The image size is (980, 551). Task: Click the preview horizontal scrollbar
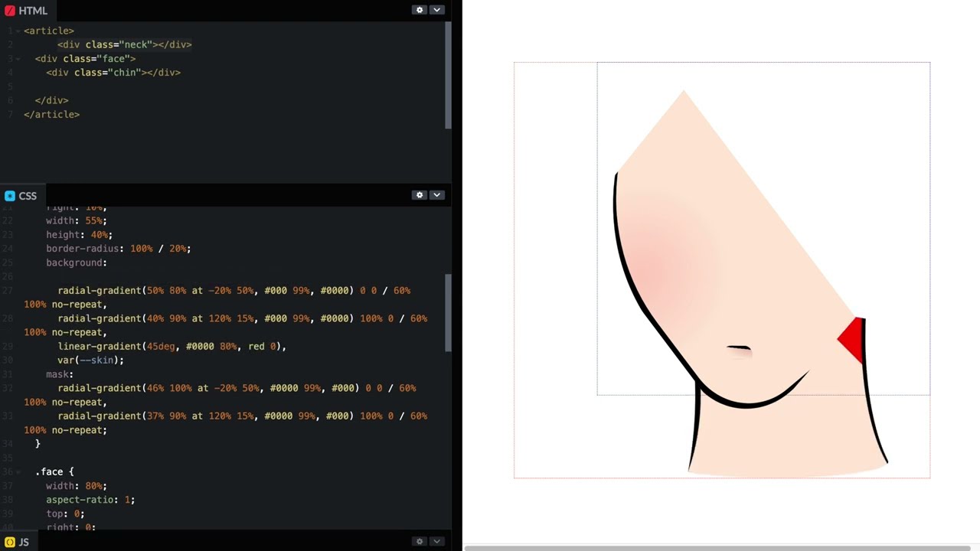point(717,548)
